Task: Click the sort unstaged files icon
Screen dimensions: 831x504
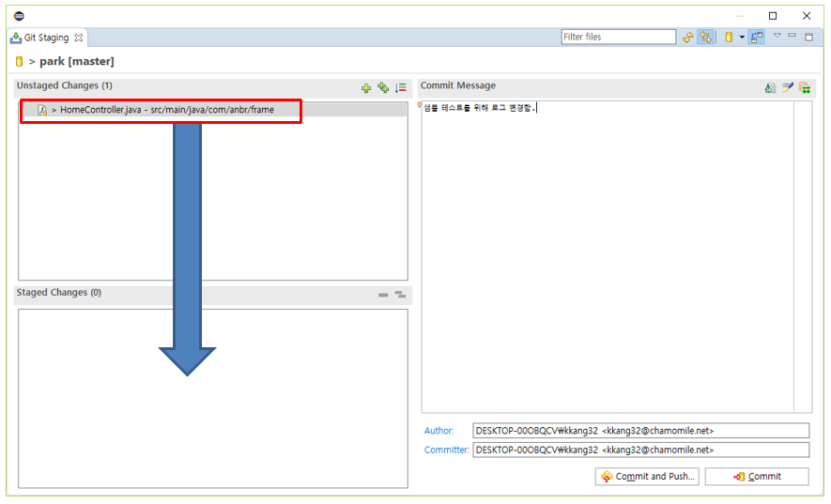Action: [401, 87]
